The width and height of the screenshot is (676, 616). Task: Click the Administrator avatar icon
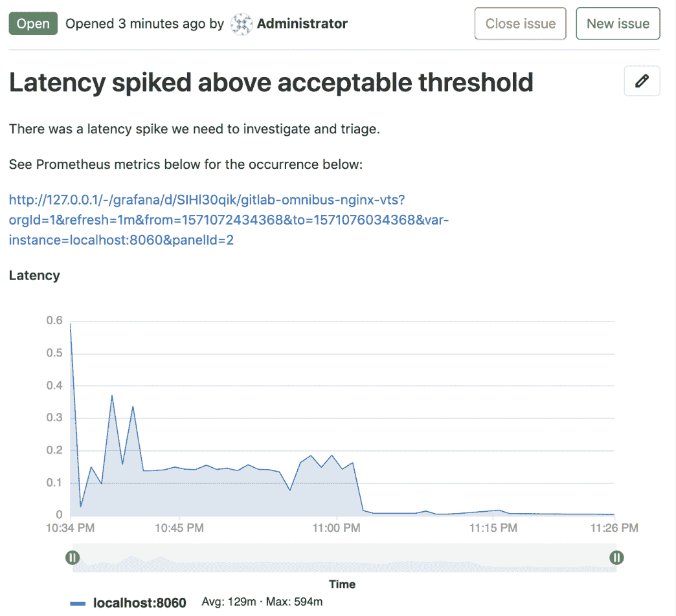point(240,23)
